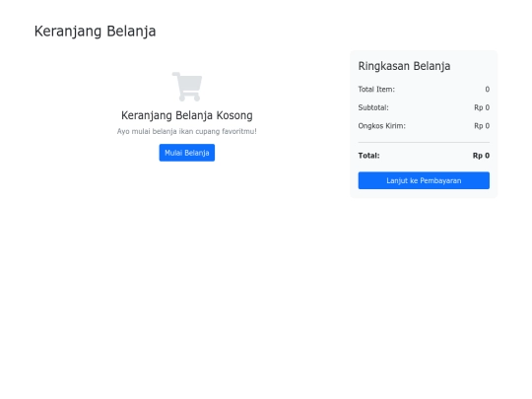Click Lanjut ke Pembayaran button
532x399 pixels.
click(x=424, y=180)
